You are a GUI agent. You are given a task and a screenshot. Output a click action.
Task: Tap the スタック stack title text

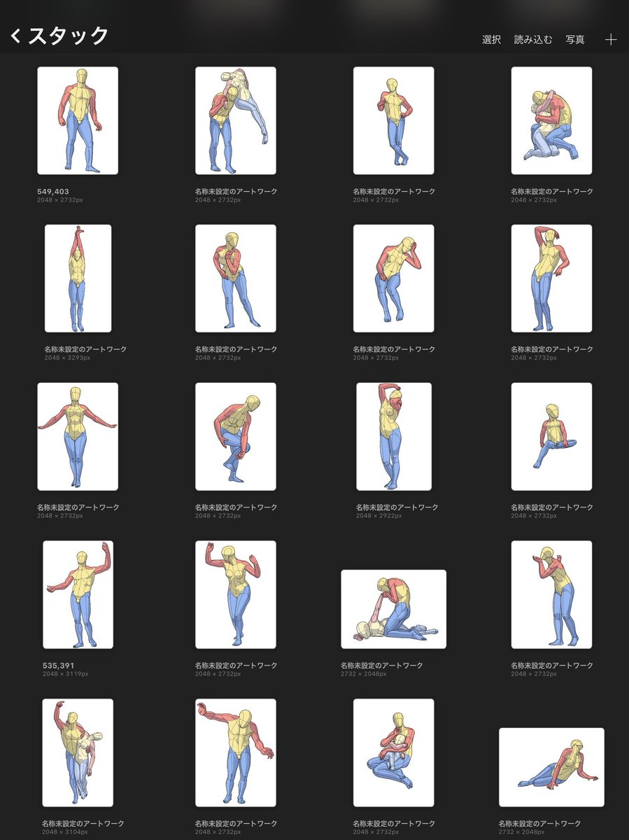tap(69, 36)
